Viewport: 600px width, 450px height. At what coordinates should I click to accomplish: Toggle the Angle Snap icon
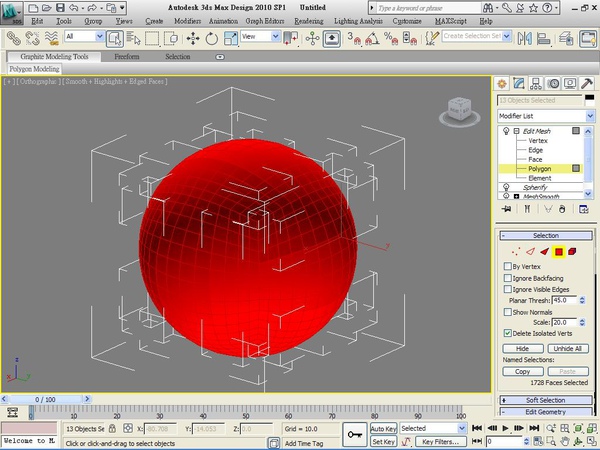(372, 38)
